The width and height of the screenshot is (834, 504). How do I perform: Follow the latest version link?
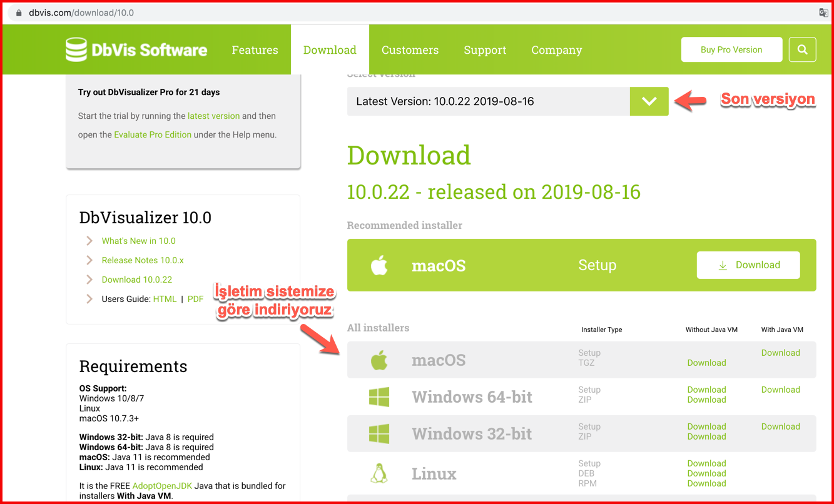click(x=213, y=116)
